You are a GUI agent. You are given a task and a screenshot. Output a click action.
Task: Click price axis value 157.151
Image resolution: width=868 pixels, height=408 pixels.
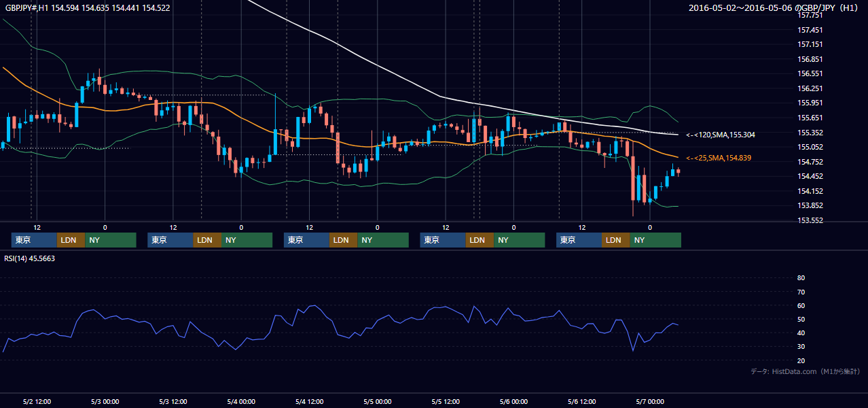pos(810,44)
